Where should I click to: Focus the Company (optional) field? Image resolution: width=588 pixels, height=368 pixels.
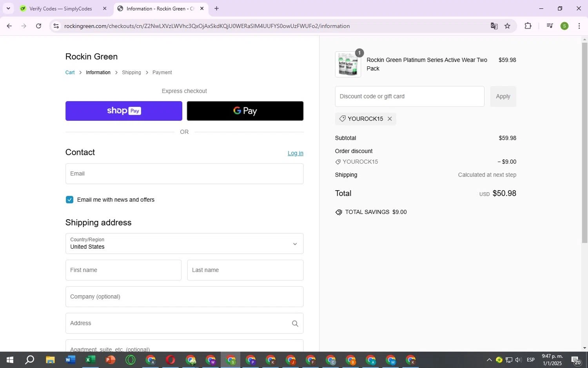pos(184,297)
